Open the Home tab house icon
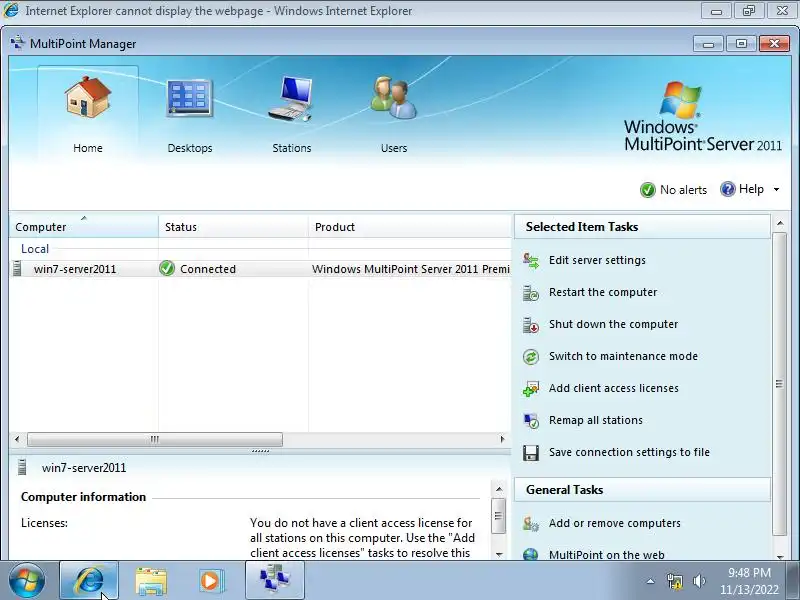Viewport: 800px width, 600px height. [88, 97]
